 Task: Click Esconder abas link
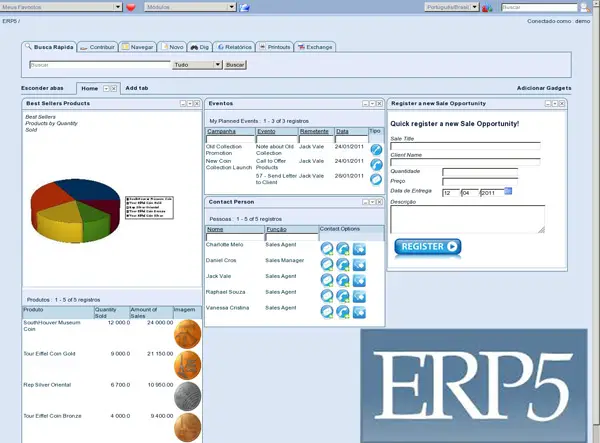[42, 88]
